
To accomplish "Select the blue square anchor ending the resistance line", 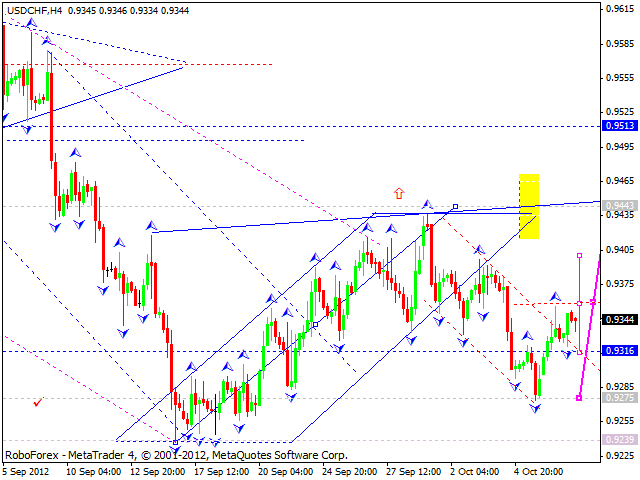I will [x=455, y=207].
